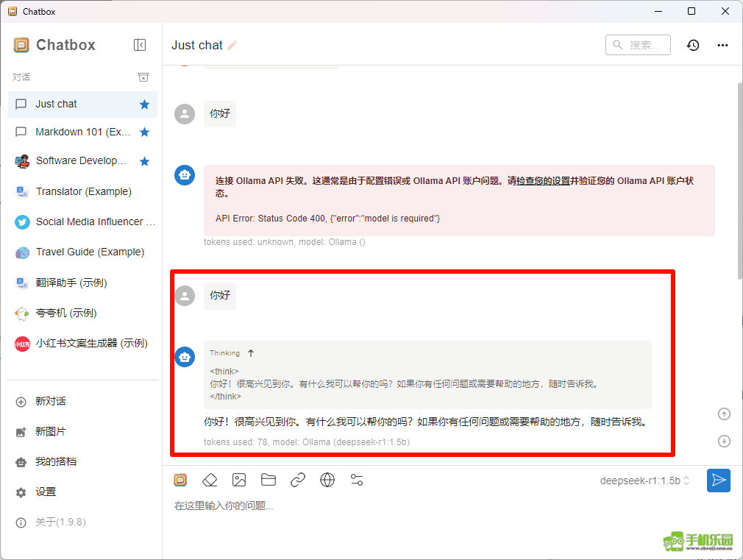Image resolution: width=743 pixels, height=560 pixels.
Task: Click the Chatbox logo in sidebar header
Action: pos(21,45)
